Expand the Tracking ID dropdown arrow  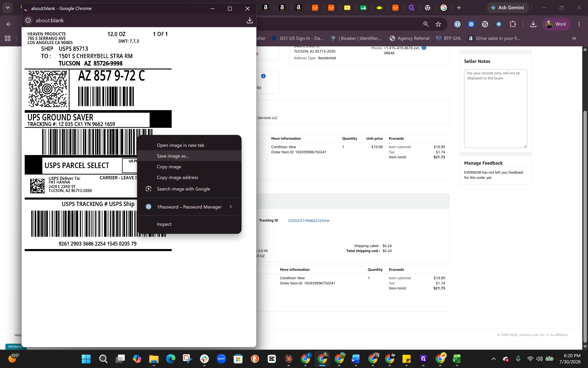click(328, 221)
